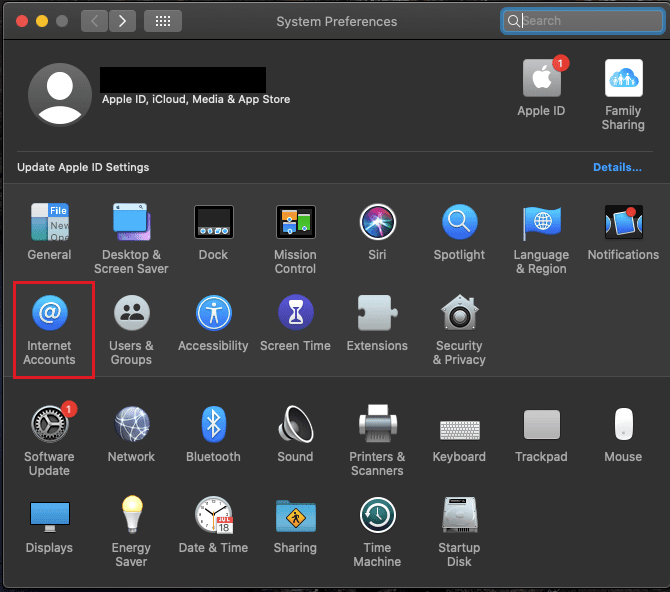This screenshot has width=670, height=592.
Task: Focus the Search field
Action: coord(582,21)
